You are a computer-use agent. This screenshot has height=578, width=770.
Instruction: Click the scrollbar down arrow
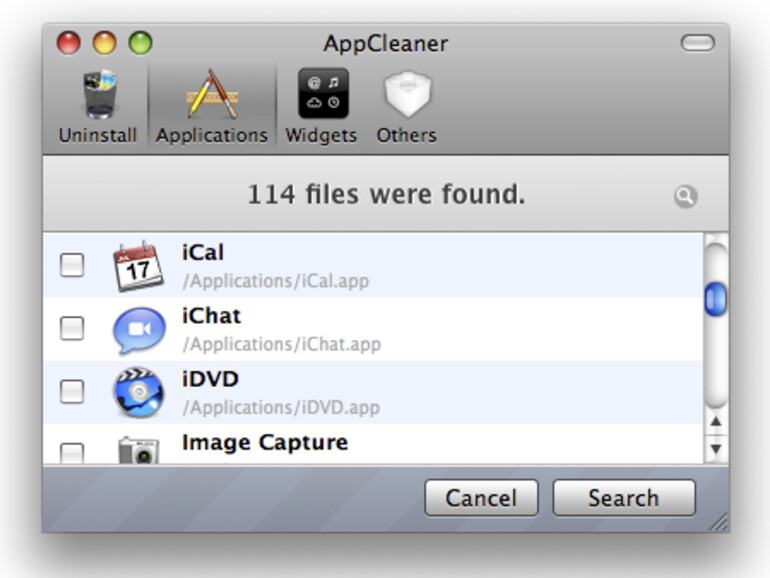click(715, 450)
